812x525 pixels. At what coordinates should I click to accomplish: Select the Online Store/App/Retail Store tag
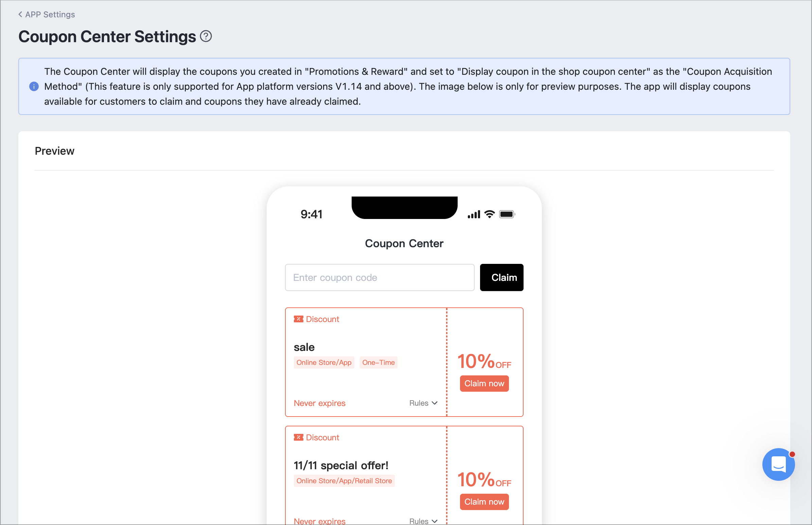pyautogui.click(x=344, y=481)
